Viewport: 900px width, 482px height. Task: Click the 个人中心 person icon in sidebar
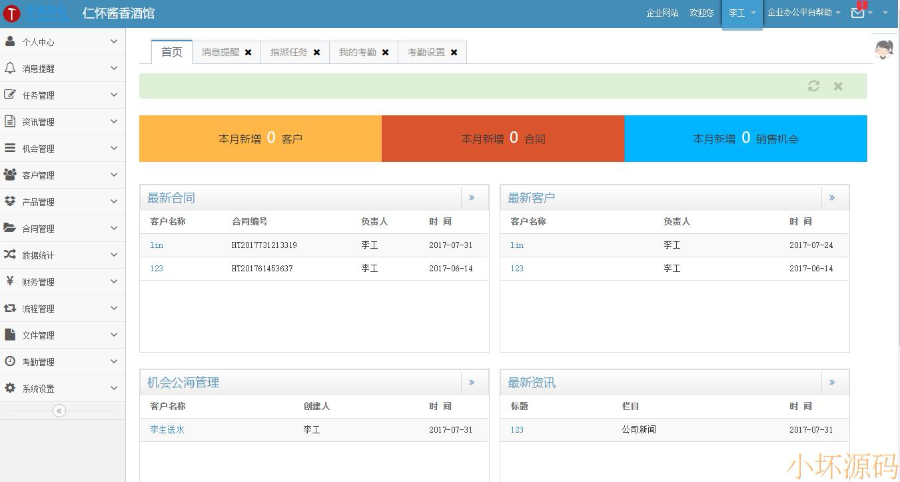[x=10, y=41]
